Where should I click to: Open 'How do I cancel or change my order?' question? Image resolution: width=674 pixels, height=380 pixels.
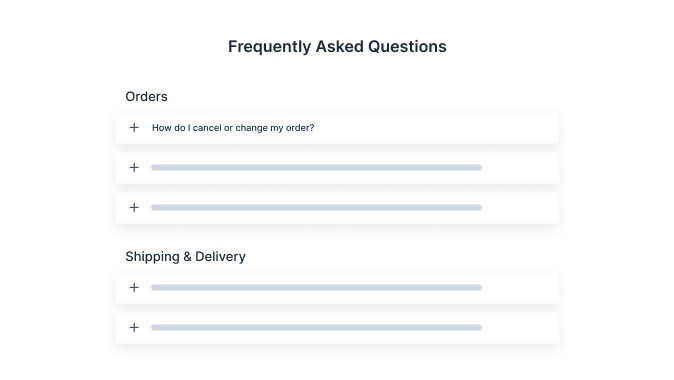pos(233,128)
